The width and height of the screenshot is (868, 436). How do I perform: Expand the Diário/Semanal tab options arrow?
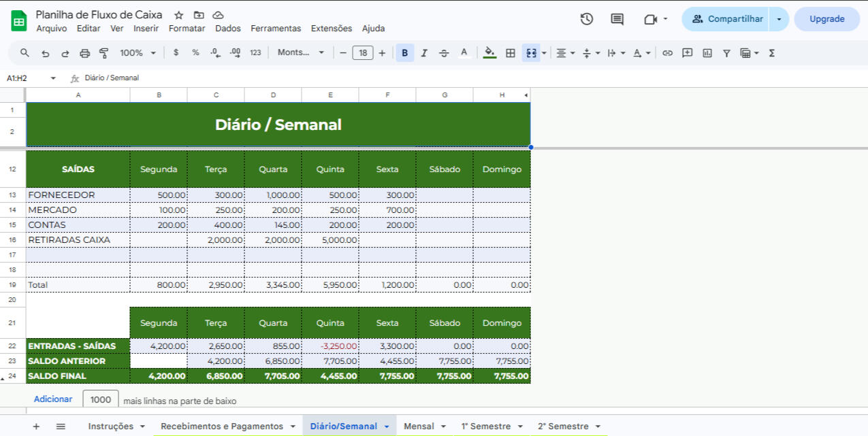pyautogui.click(x=387, y=426)
